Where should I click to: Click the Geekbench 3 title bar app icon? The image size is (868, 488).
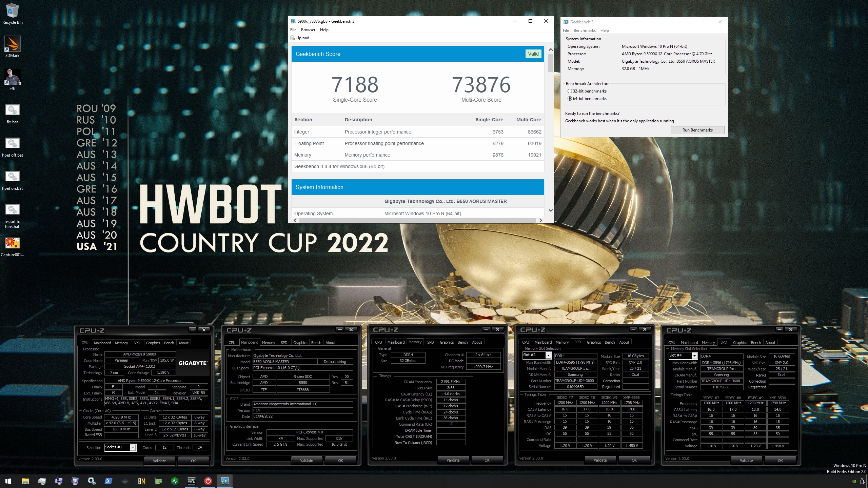tap(566, 22)
